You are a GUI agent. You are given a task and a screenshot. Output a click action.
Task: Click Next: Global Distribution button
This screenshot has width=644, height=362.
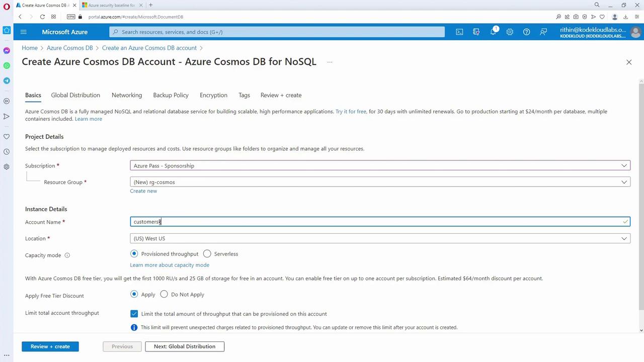click(x=185, y=346)
